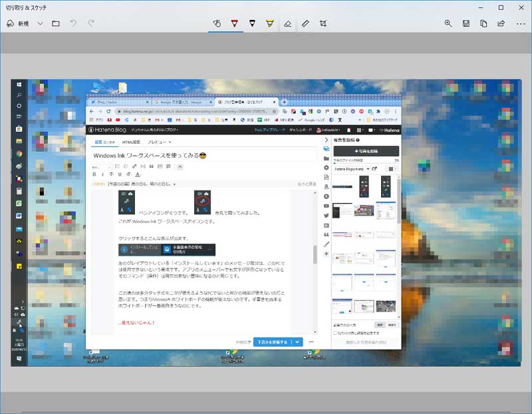Click the checkbox below the photo list in snip
Screen dimensions: 532x414
[335, 333]
